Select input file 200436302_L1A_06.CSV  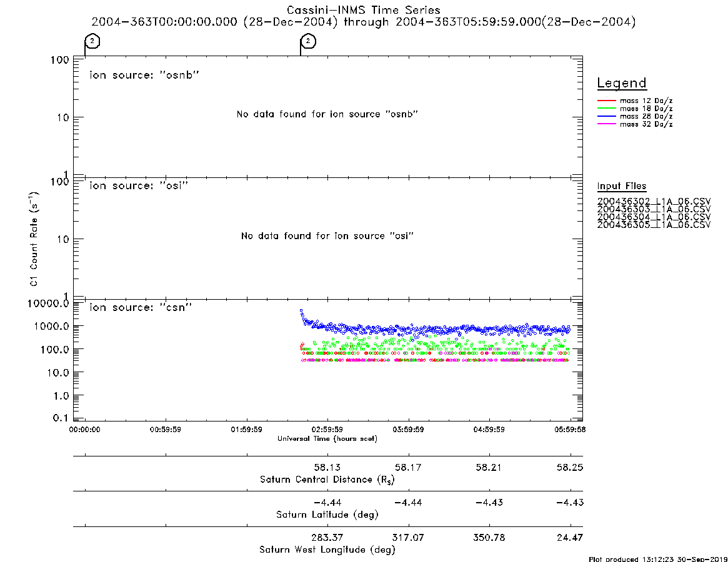pos(654,202)
